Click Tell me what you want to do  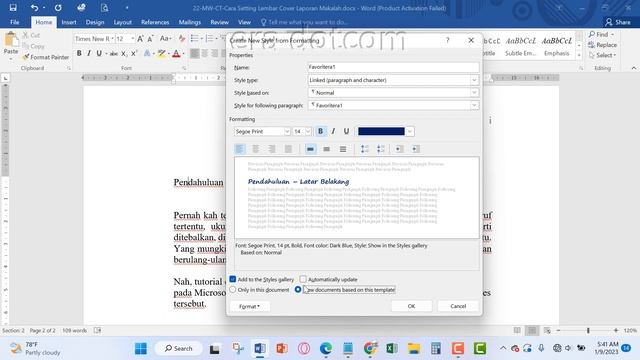point(304,22)
